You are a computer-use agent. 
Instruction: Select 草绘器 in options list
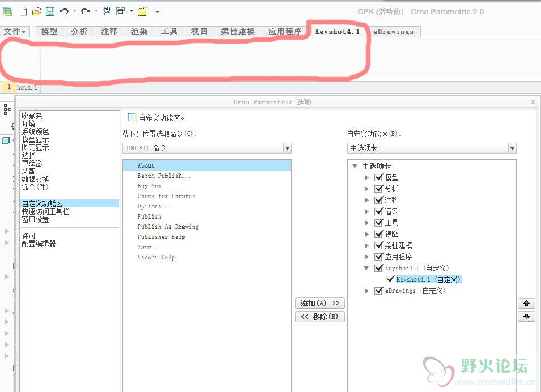(x=32, y=163)
